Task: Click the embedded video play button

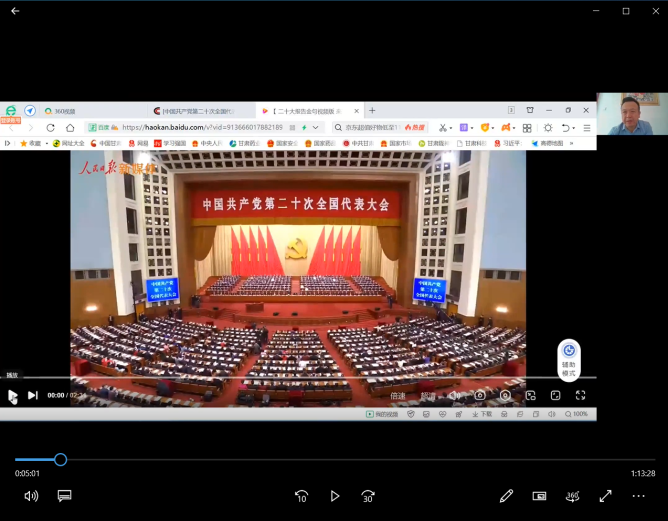Action: click(13, 396)
